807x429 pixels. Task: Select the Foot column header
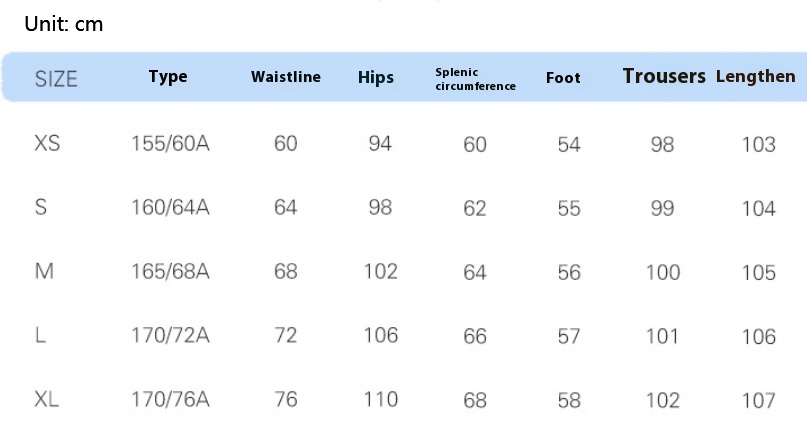coord(563,78)
